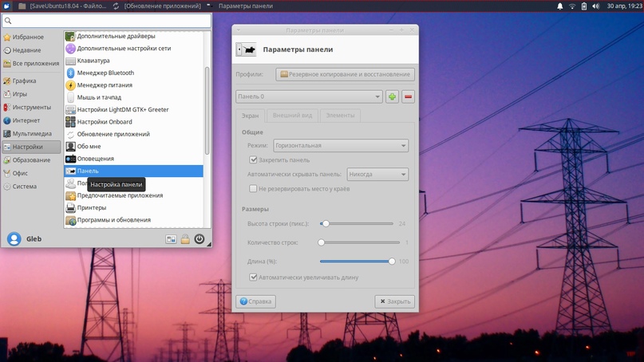
Task: Select the "Интернет" category in menu
Action: pyautogui.click(x=26, y=120)
